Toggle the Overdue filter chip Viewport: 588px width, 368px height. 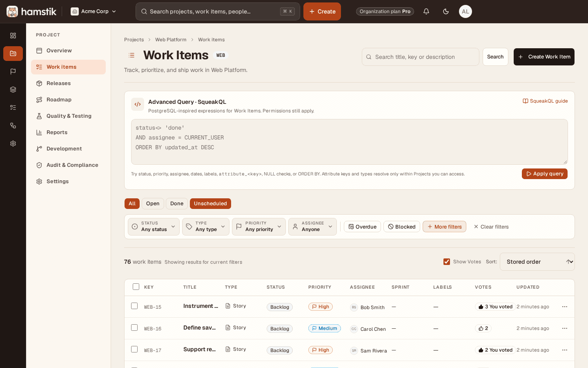362,227
